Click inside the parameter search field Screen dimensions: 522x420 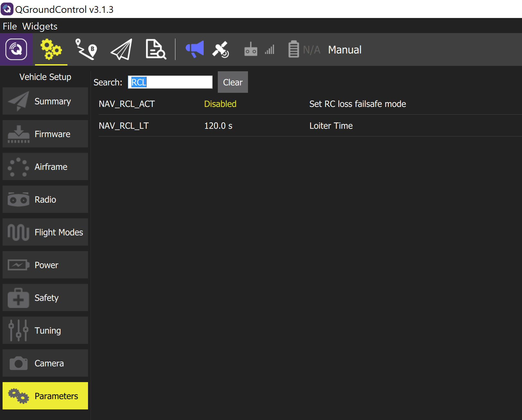click(x=170, y=82)
